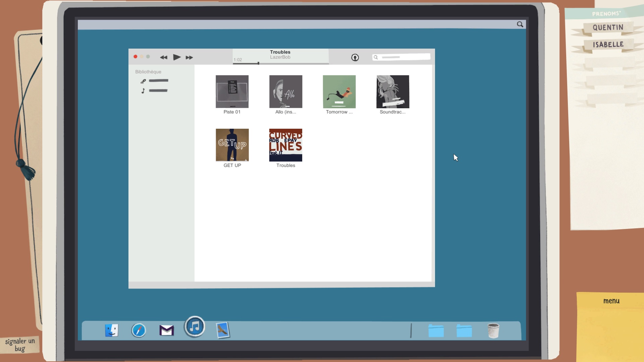Viewport: 644px width, 362px height.
Task: Select the Tomorrow album artwork
Action: [x=339, y=92]
